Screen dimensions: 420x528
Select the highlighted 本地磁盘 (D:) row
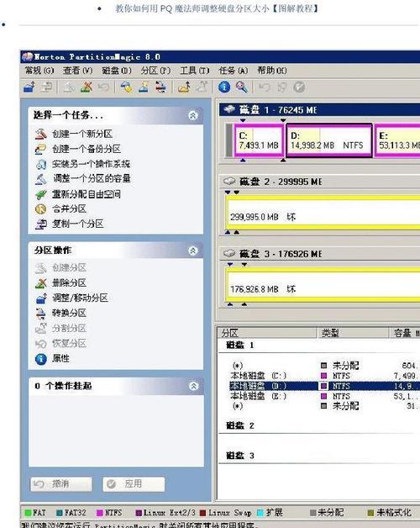click(x=324, y=386)
